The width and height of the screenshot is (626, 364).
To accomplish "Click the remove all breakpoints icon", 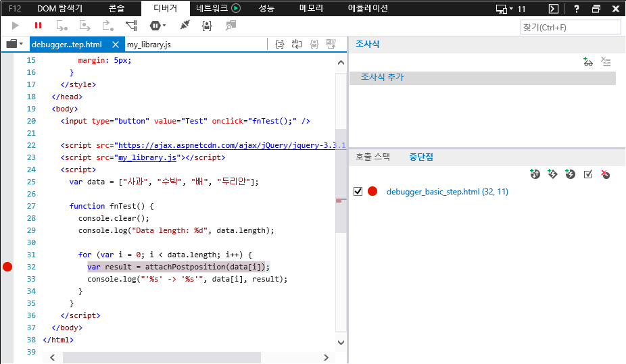I will point(605,174).
